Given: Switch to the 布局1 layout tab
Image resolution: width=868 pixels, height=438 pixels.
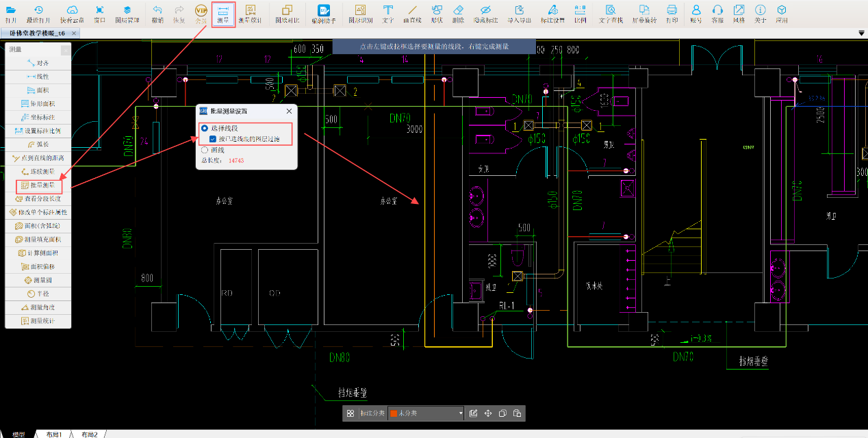Looking at the screenshot, I should pos(54,435).
